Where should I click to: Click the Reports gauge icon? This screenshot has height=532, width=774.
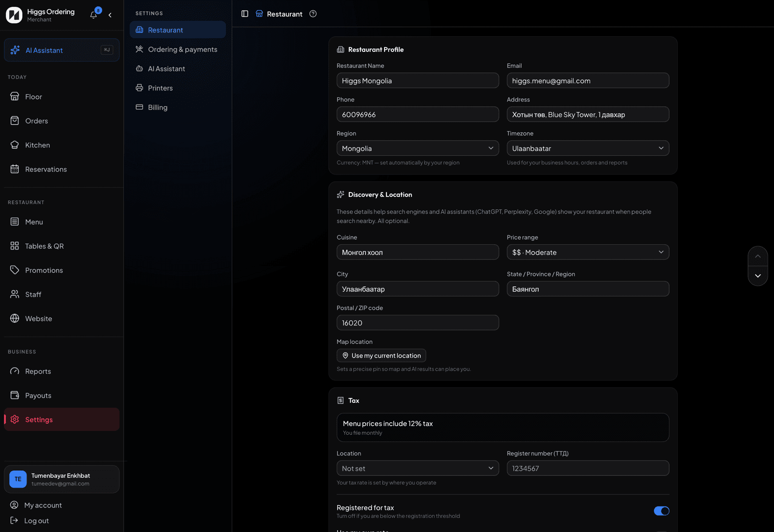(x=15, y=371)
